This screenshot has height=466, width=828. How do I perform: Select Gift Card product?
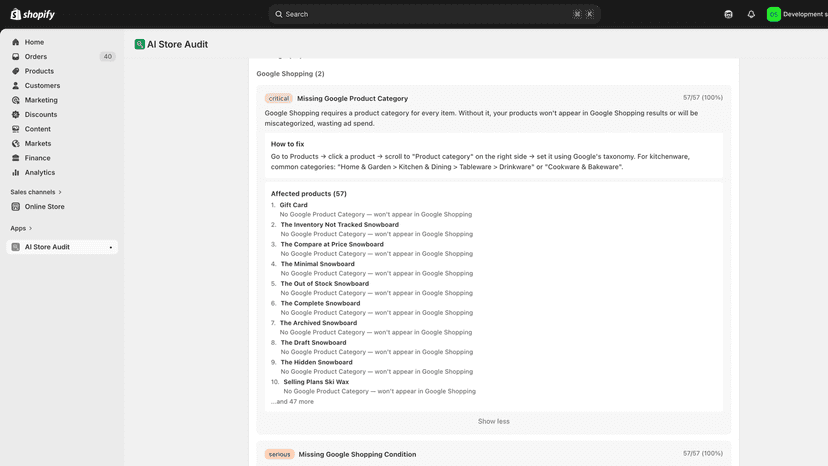pyautogui.click(x=294, y=205)
